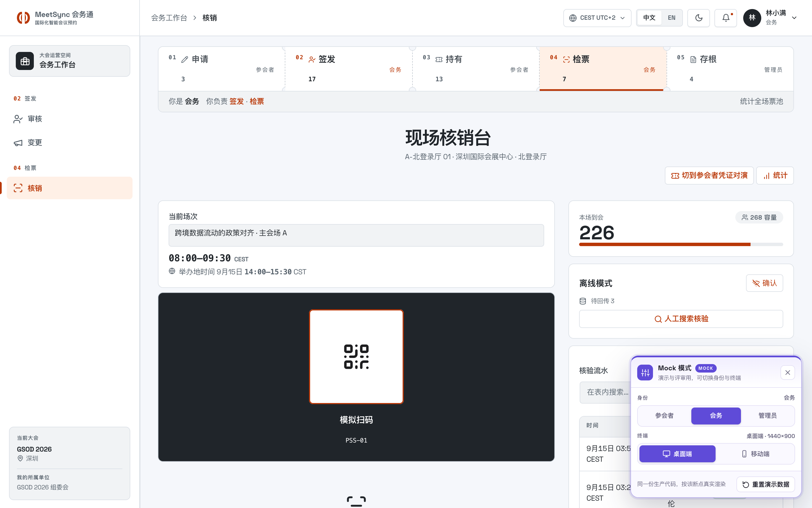The width and height of the screenshot is (812, 508).
Task: Open the 统计 statistics button
Action: 775,175
